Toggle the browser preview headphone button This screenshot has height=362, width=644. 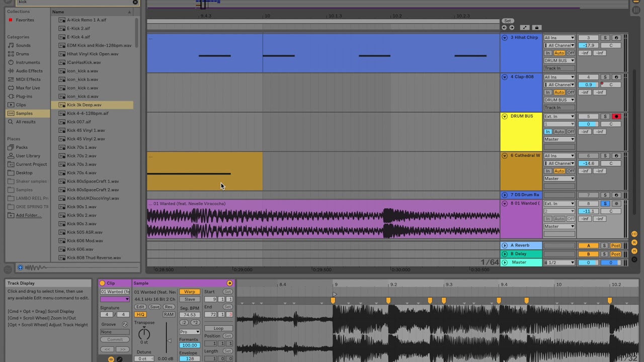pyautogui.click(x=20, y=267)
